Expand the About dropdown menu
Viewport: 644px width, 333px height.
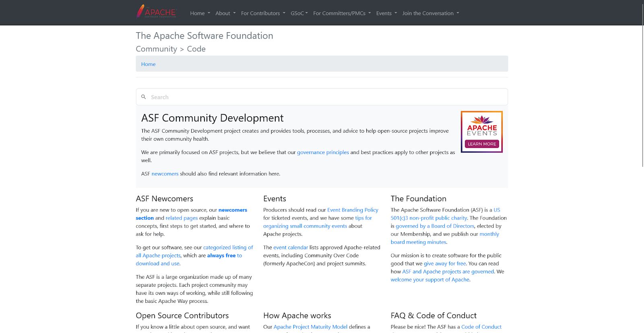225,13
